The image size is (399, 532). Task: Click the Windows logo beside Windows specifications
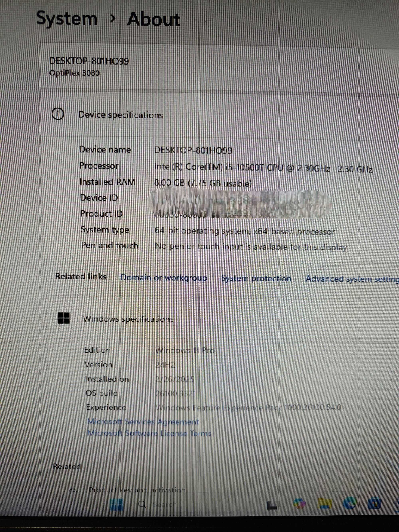64,318
